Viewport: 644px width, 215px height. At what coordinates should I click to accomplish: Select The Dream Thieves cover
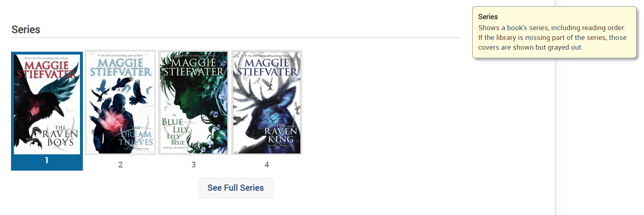120,102
